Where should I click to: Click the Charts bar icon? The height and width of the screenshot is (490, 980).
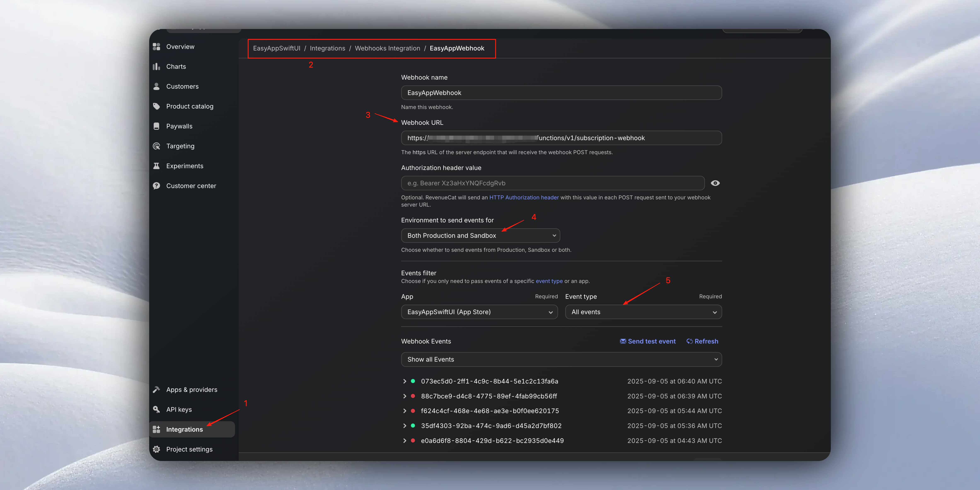pos(156,66)
